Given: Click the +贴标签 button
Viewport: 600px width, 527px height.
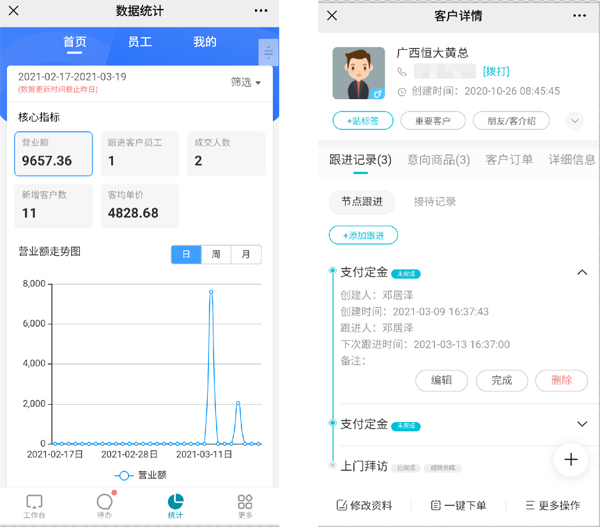Looking at the screenshot, I should click(x=363, y=121).
